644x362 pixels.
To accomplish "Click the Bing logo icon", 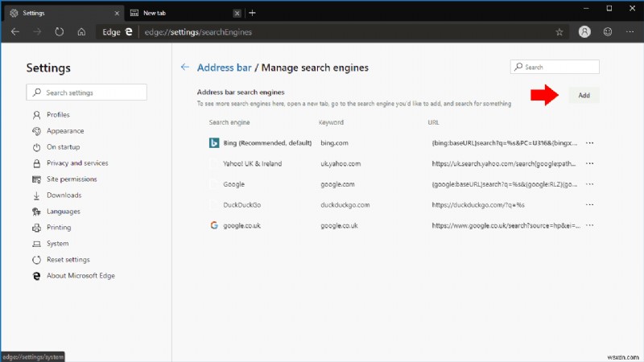I will point(214,143).
